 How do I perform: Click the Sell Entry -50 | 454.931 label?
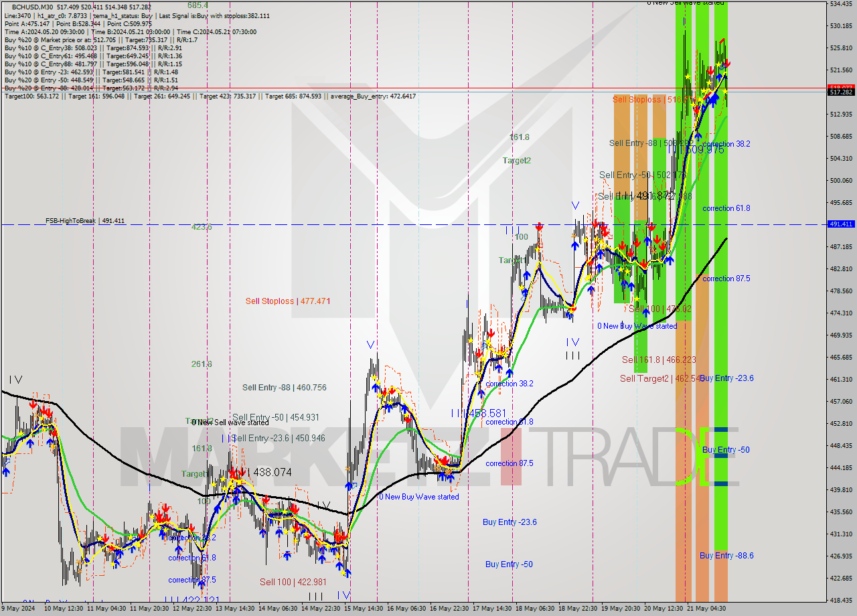pos(275,418)
